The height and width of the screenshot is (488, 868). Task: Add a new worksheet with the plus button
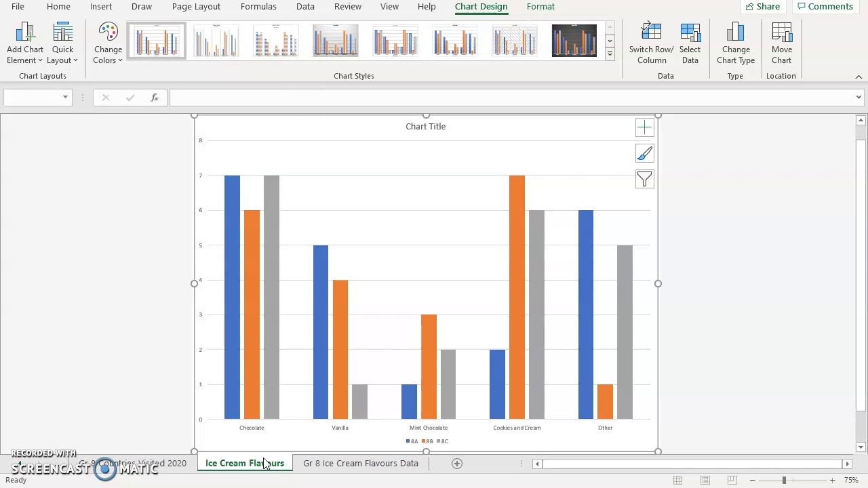[456, 463]
